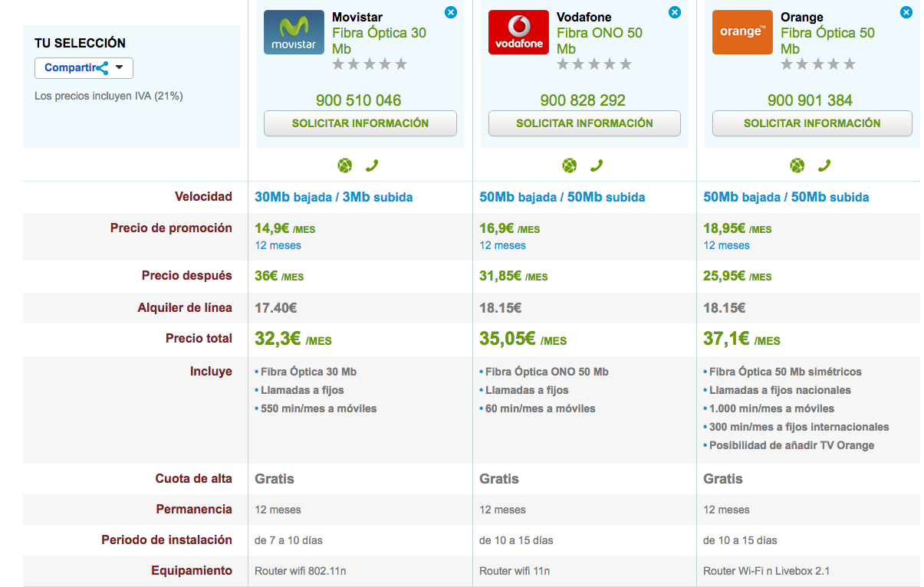The image size is (924, 587).
Task: Click Orange's 50Mb bajada / 50Mb subida speed
Action: point(786,197)
